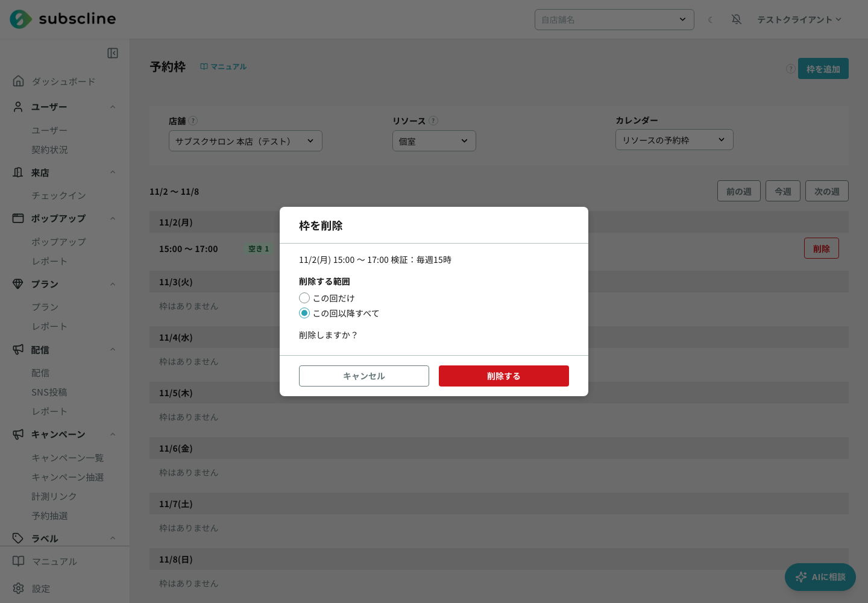
Task: Jump to 今週
Action: tap(783, 191)
